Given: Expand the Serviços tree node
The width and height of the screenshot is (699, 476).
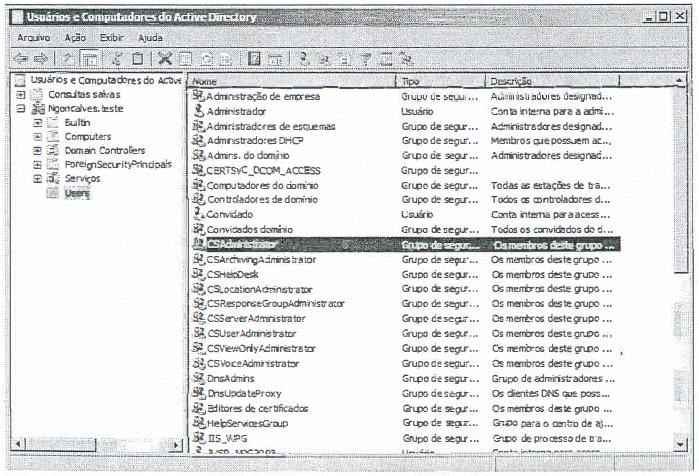Looking at the screenshot, I should click(x=37, y=178).
